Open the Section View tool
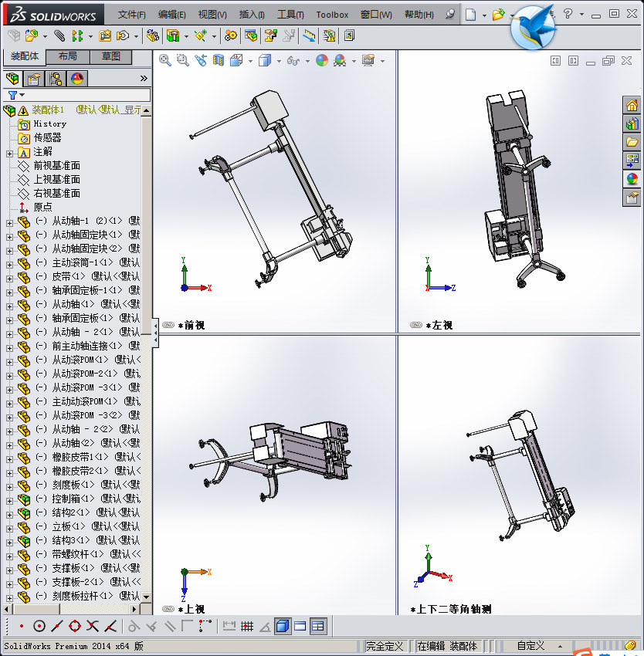The width and height of the screenshot is (644, 656). click(x=218, y=60)
